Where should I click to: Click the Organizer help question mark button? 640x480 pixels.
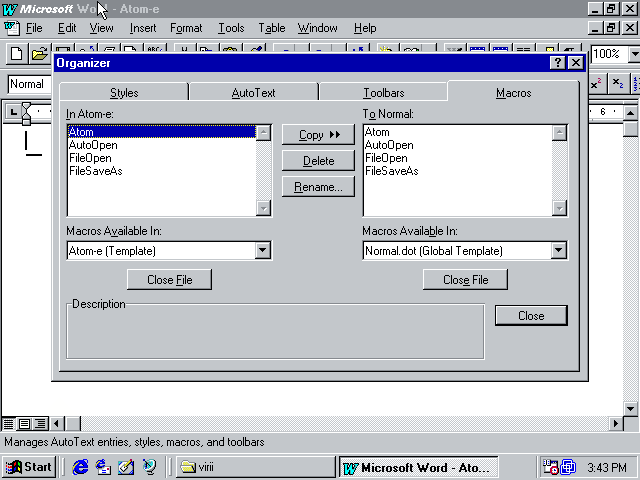[x=557, y=63]
